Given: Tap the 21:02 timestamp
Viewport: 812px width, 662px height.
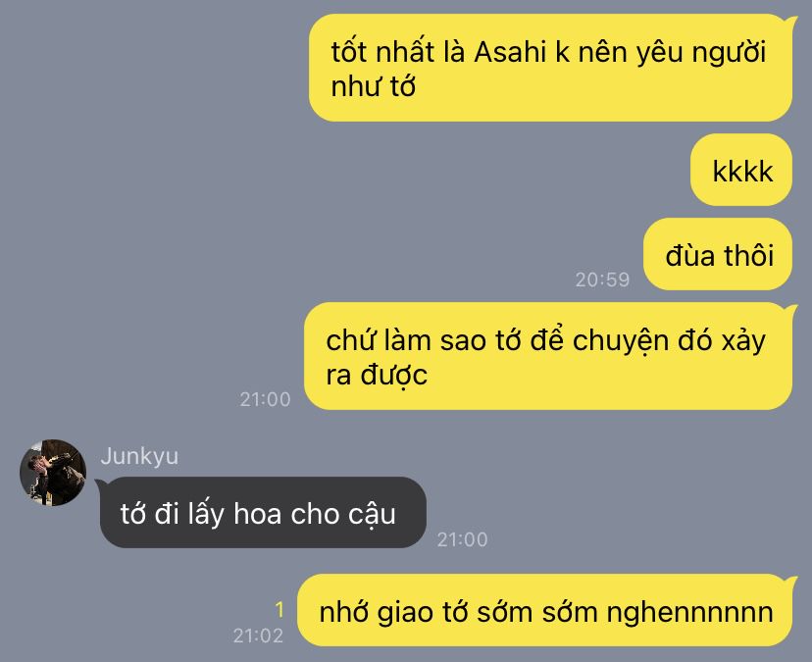Looking at the screenshot, I should pos(258,636).
